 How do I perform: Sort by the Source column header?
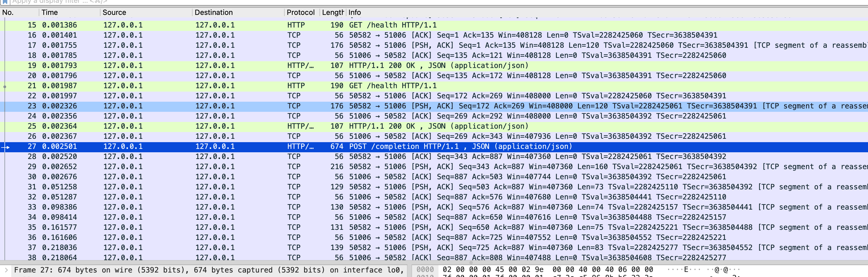(x=146, y=12)
